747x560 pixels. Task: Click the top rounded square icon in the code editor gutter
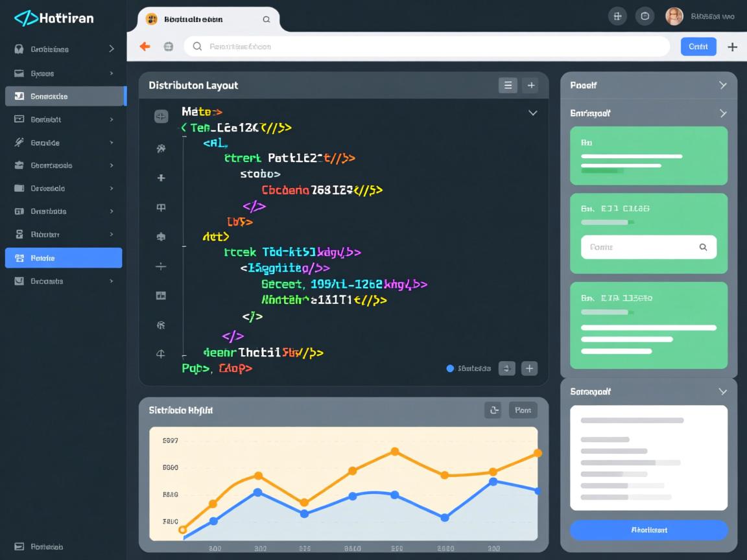[x=161, y=117]
